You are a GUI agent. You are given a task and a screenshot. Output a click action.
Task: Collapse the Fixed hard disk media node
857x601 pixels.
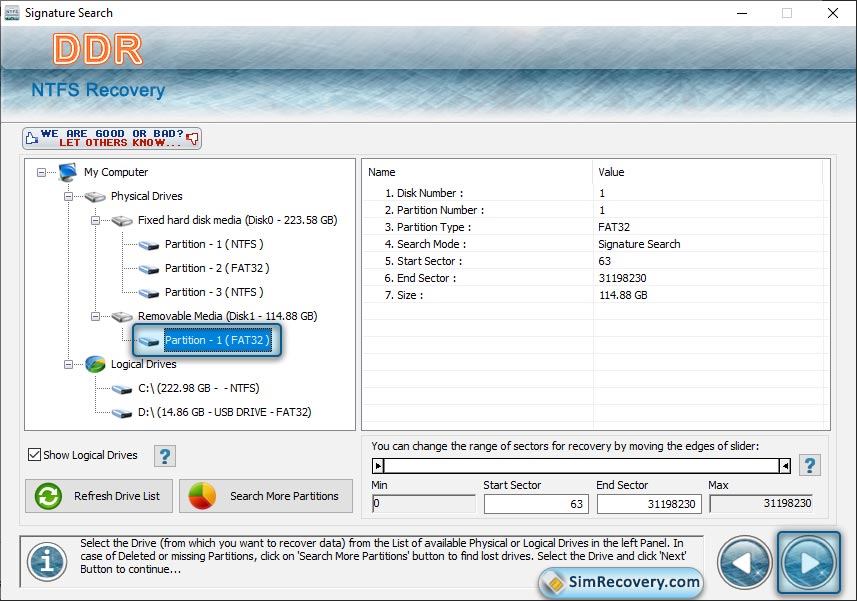point(95,220)
